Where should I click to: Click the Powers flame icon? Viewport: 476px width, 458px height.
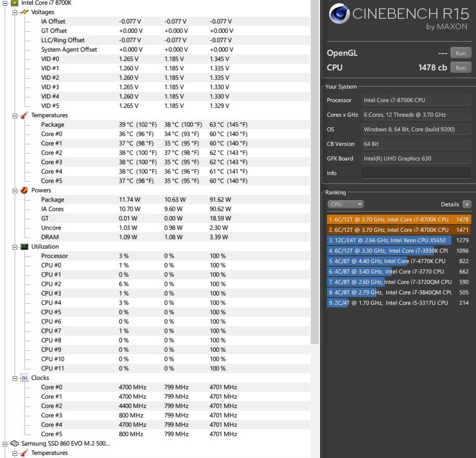coord(25,190)
